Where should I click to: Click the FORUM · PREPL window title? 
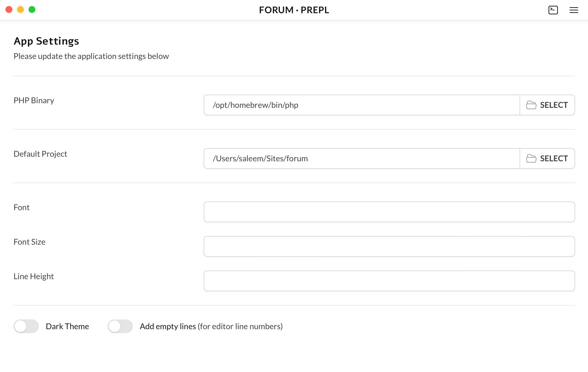point(294,10)
